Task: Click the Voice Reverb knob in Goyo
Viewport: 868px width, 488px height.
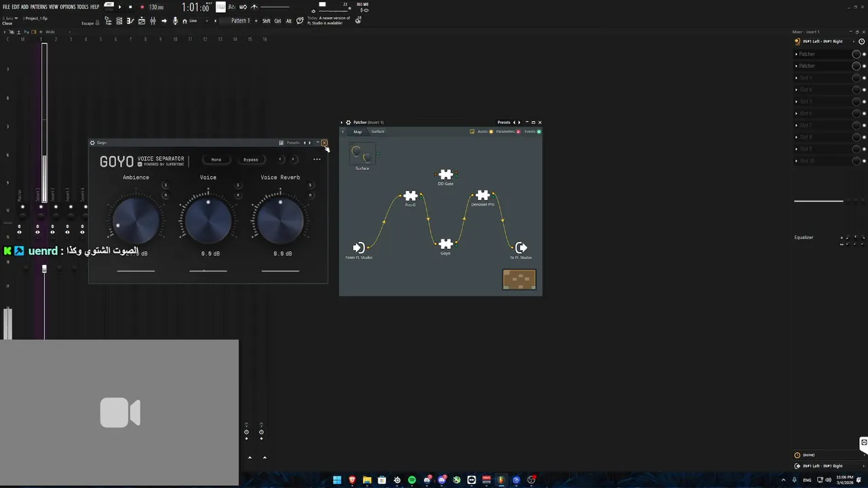Action: click(280, 220)
